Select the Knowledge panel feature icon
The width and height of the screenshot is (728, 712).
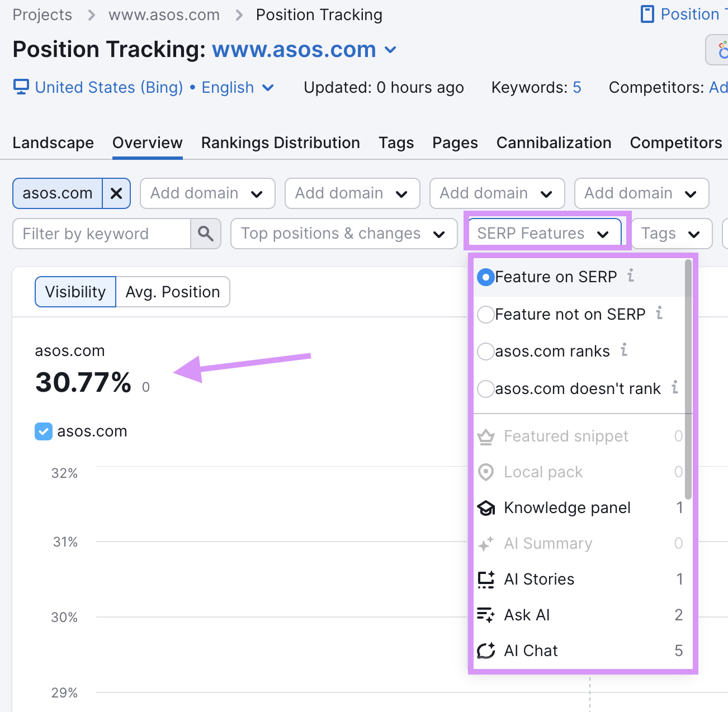tap(486, 508)
